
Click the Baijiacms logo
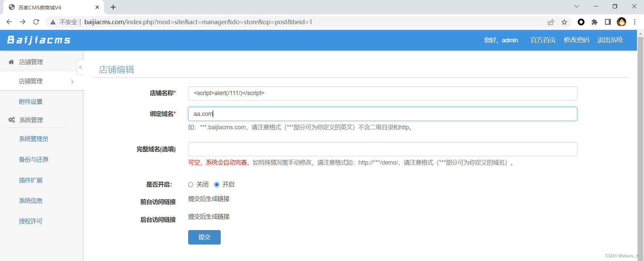coord(39,40)
